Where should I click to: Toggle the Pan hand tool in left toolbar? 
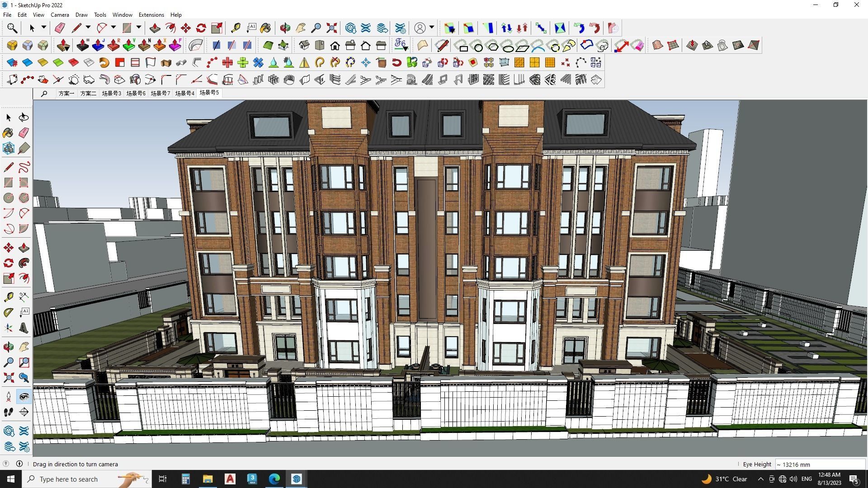pyautogui.click(x=24, y=347)
